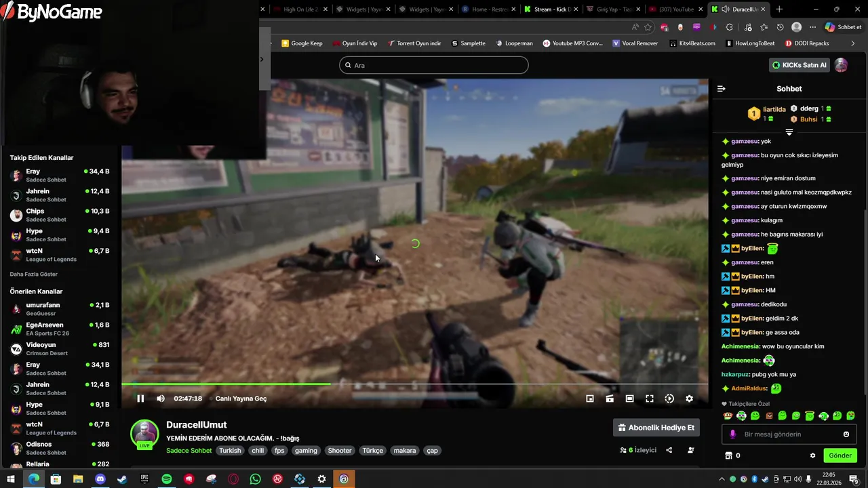868x488 pixels.
Task: Open HowLongToBeat bookmark
Action: coord(750,43)
